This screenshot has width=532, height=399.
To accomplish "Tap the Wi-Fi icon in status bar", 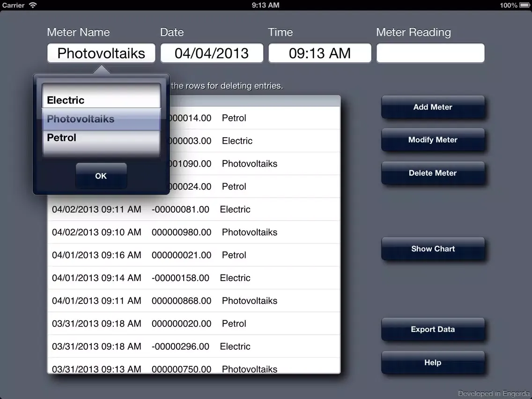I will coord(33,5).
